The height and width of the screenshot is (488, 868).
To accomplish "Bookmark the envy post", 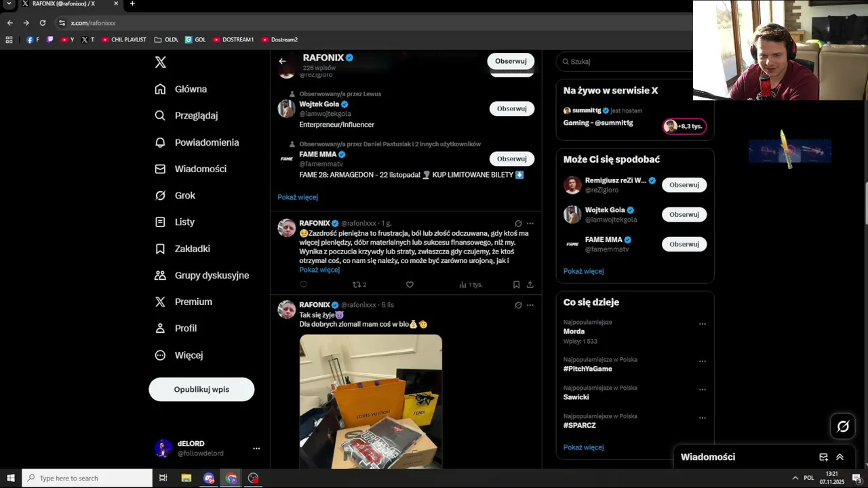I will [x=516, y=285].
